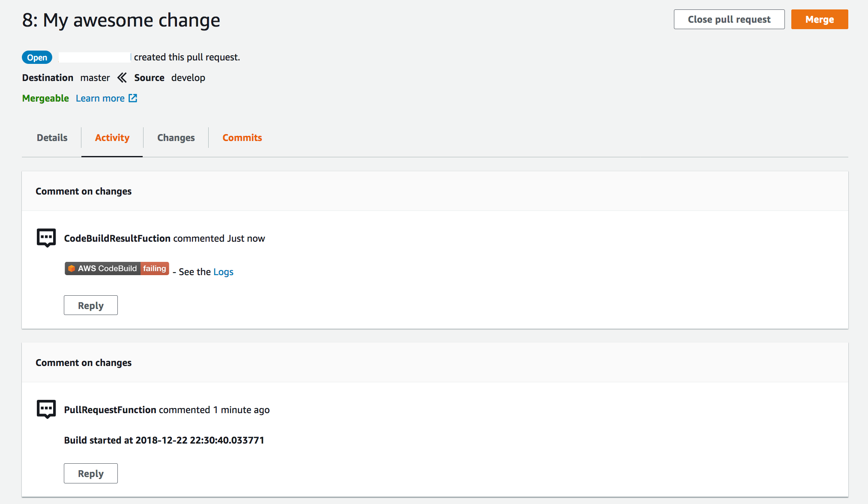Click the comment icon beside PullRequestFunction
This screenshot has width=868, height=504.
[x=46, y=409]
